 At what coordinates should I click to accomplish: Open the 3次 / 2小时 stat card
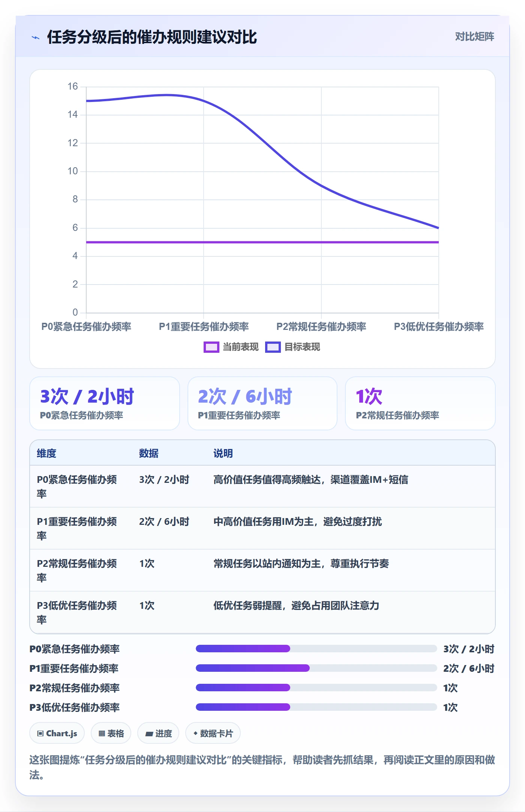point(105,403)
